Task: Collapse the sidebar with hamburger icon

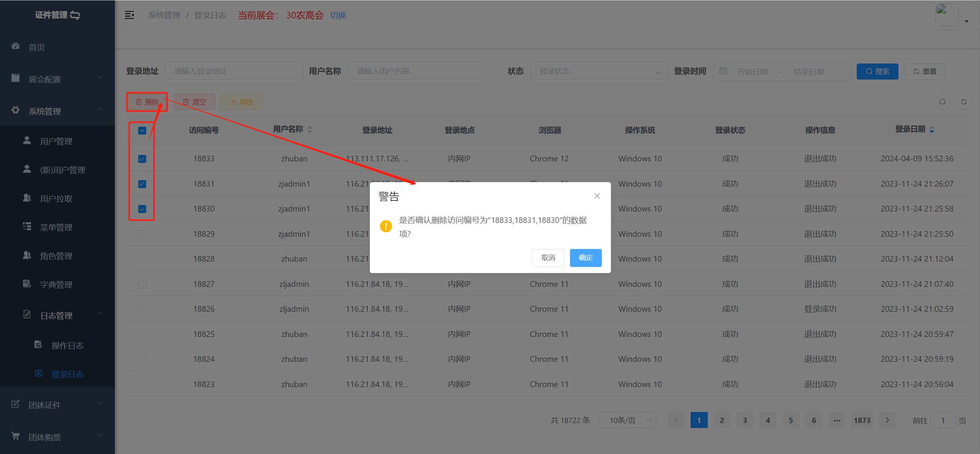Action: [129, 15]
